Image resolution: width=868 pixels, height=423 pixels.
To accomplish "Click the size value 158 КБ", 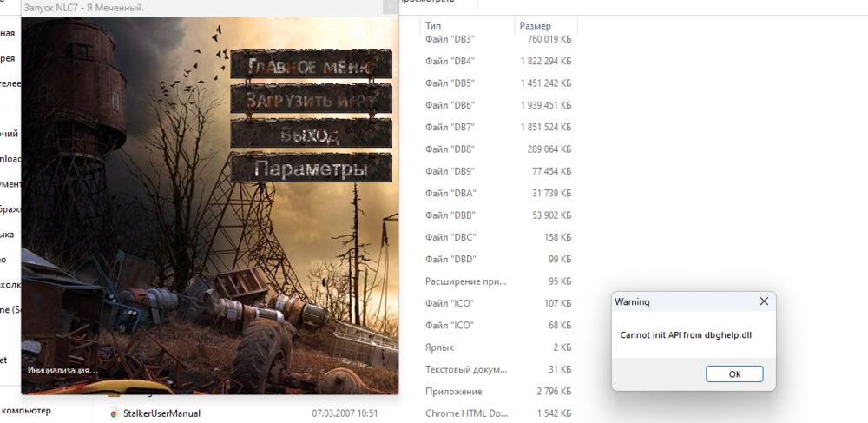I will coord(558,237).
